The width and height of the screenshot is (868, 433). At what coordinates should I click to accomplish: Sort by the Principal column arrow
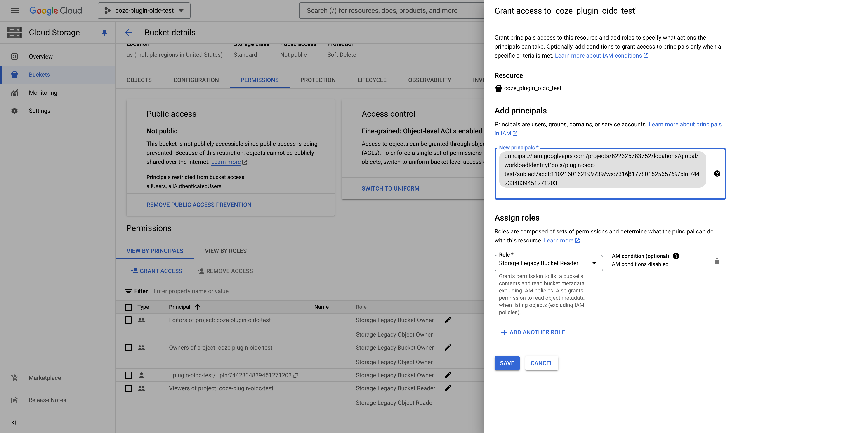198,307
